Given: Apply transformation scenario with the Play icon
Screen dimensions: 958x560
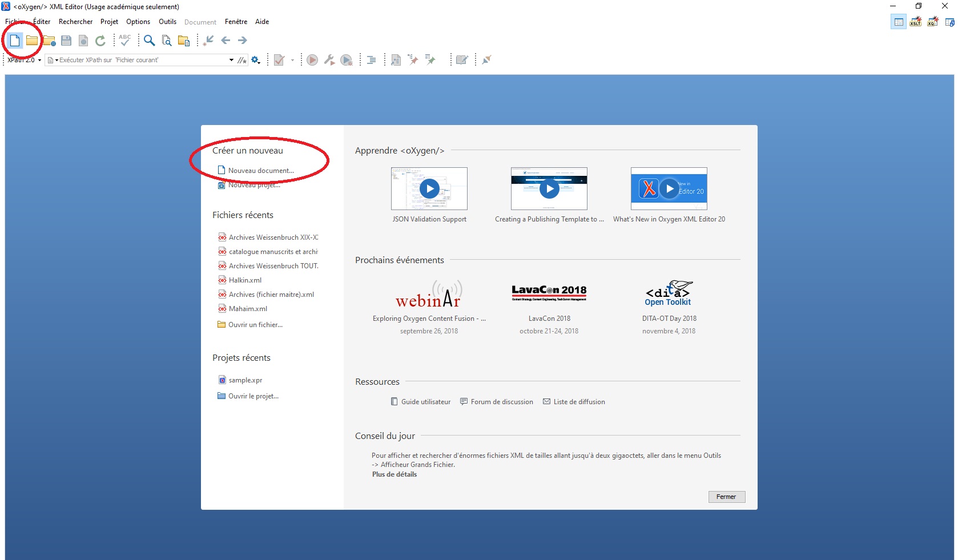Looking at the screenshot, I should [312, 60].
